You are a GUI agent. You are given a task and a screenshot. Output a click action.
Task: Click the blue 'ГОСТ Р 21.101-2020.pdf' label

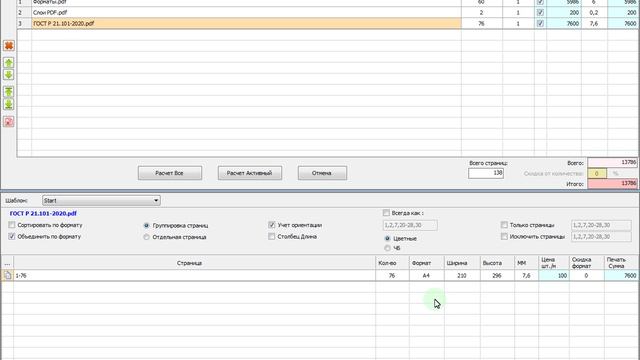[43, 213]
